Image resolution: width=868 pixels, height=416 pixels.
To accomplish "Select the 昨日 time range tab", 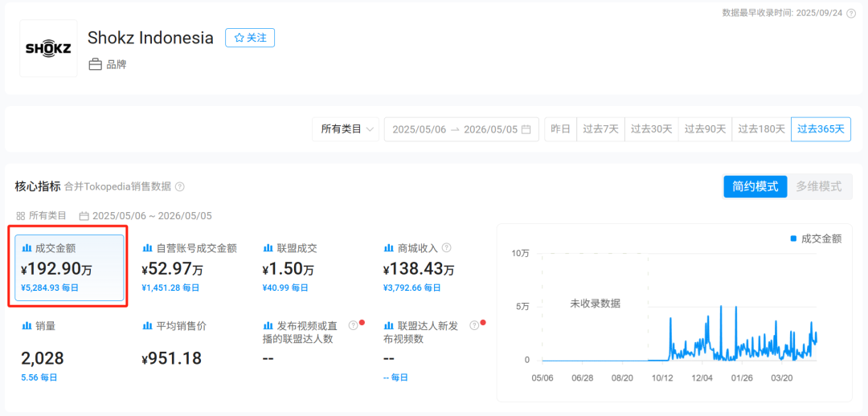I will click(561, 129).
